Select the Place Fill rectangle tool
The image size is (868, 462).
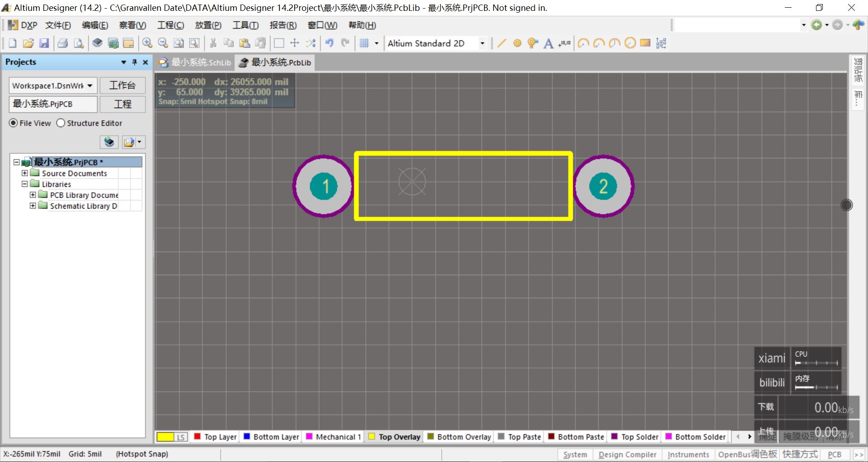click(x=645, y=43)
